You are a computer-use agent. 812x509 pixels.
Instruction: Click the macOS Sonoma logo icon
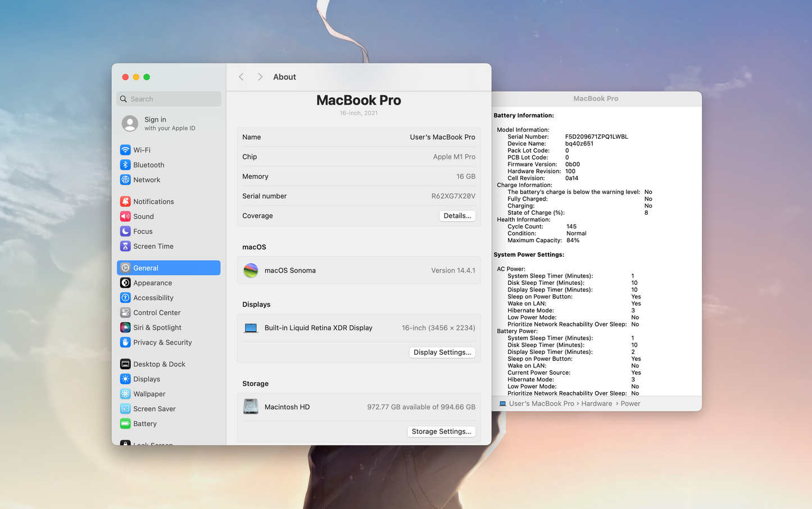[x=251, y=270]
